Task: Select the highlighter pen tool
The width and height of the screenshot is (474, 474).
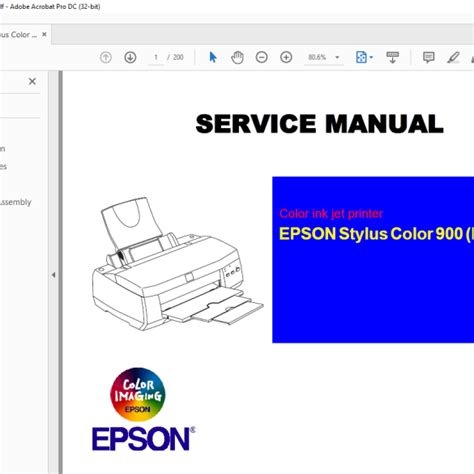Action: [453, 57]
